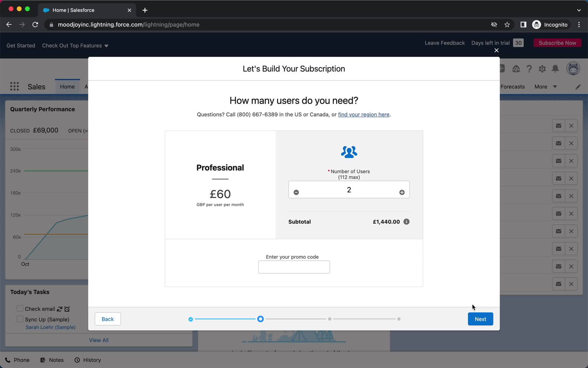Open Notes utility in footer bar
The width and height of the screenshot is (588, 368).
click(x=52, y=360)
